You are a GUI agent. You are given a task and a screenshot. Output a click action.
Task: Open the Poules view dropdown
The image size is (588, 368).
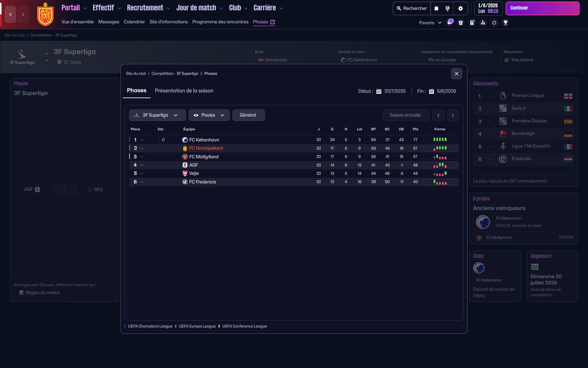[209, 115]
